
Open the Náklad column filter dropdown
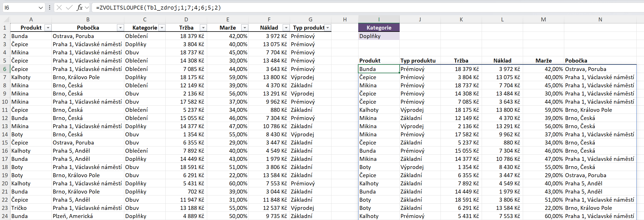tap(286, 28)
